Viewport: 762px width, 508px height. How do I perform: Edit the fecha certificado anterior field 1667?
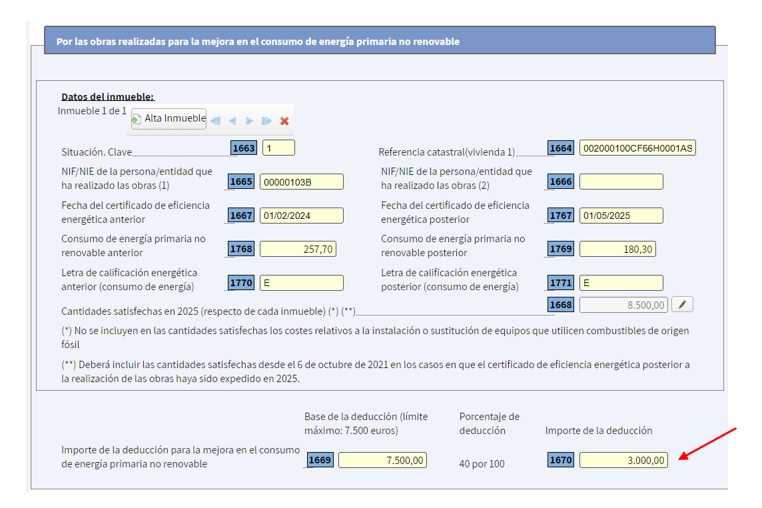[x=301, y=215]
